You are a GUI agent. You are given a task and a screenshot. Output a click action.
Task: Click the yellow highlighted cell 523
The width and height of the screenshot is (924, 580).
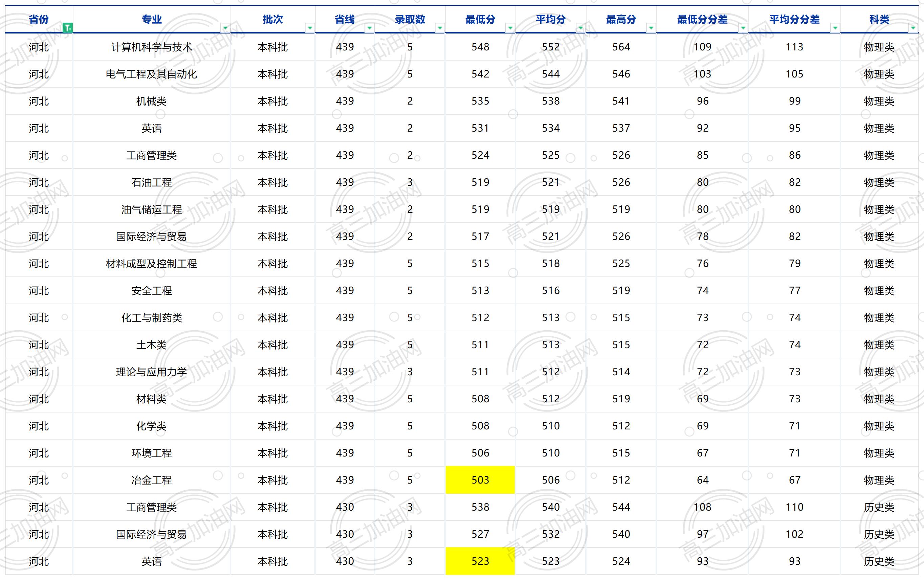click(480, 561)
